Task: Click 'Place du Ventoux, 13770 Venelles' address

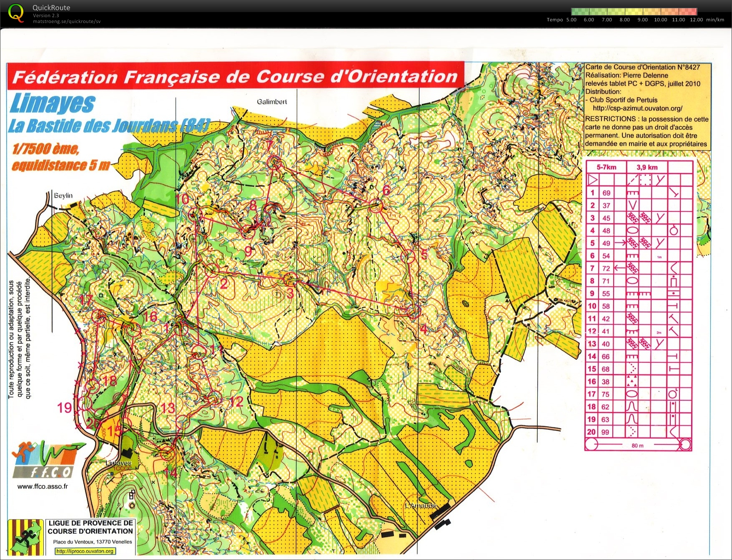Action: pos(93,542)
